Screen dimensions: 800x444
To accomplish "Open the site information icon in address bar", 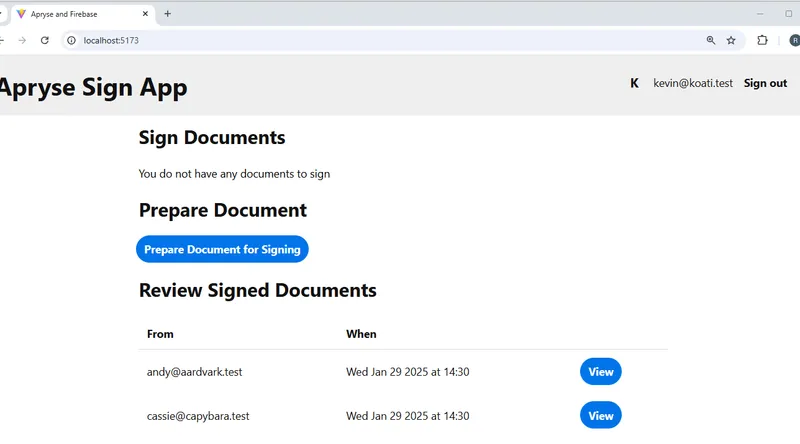I will pyautogui.click(x=71, y=40).
